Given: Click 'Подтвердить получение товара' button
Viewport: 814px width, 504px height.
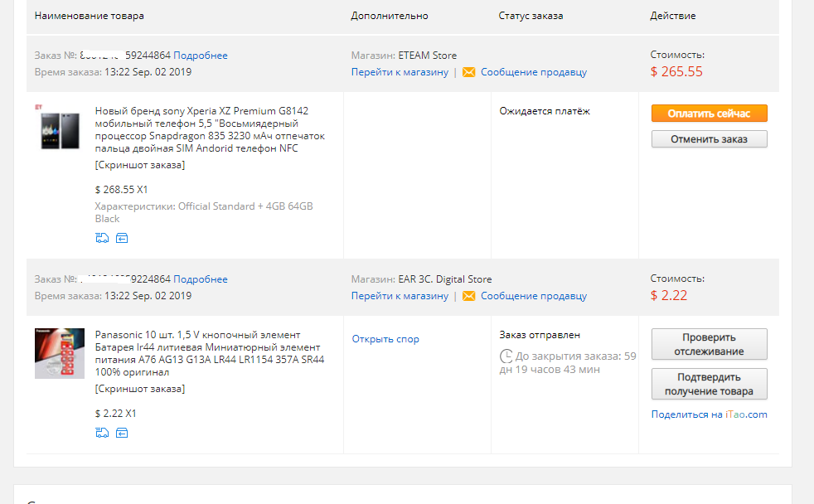Looking at the screenshot, I should tap(709, 384).
